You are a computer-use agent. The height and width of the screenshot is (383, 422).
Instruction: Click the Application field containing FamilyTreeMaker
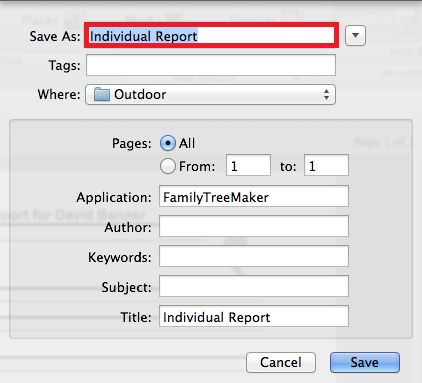(254, 197)
